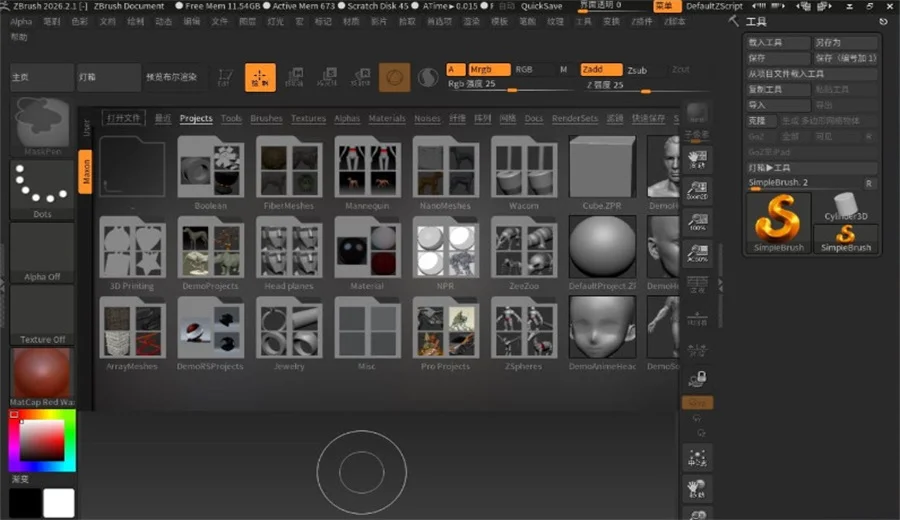Click the AC50% half size icon
This screenshot has width=900, height=520.
click(x=697, y=253)
